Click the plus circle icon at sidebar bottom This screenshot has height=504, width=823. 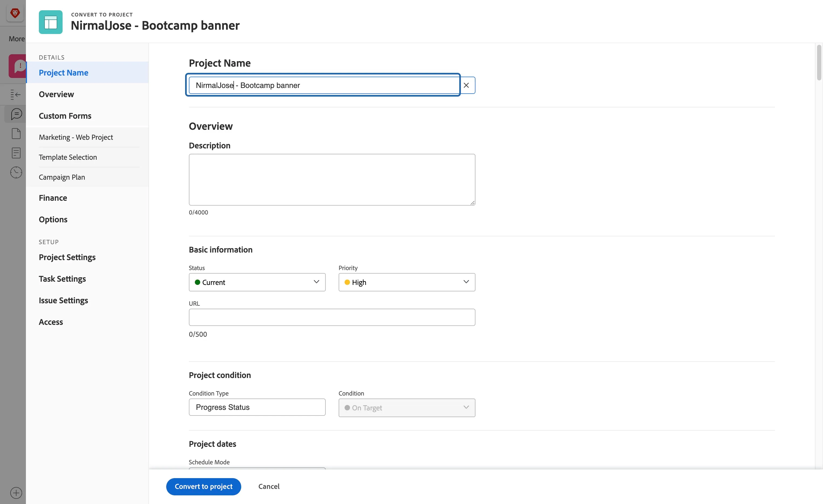[x=16, y=493]
